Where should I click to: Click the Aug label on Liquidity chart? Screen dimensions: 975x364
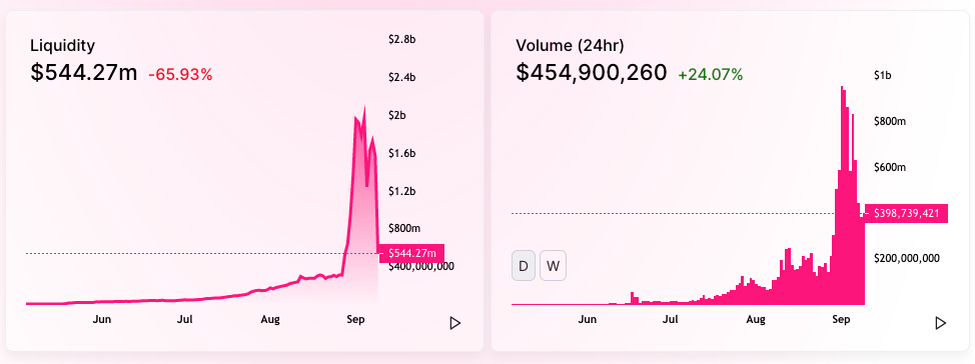[x=270, y=320]
